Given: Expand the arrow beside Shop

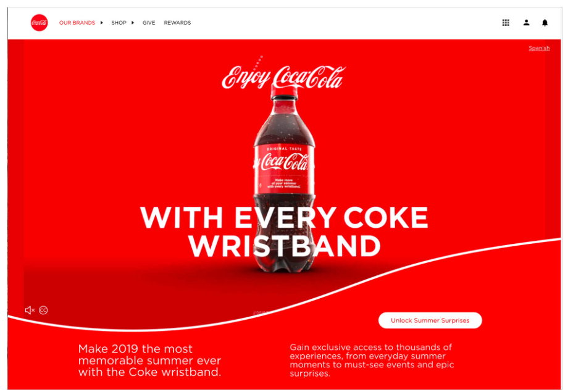Looking at the screenshot, I should (133, 22).
